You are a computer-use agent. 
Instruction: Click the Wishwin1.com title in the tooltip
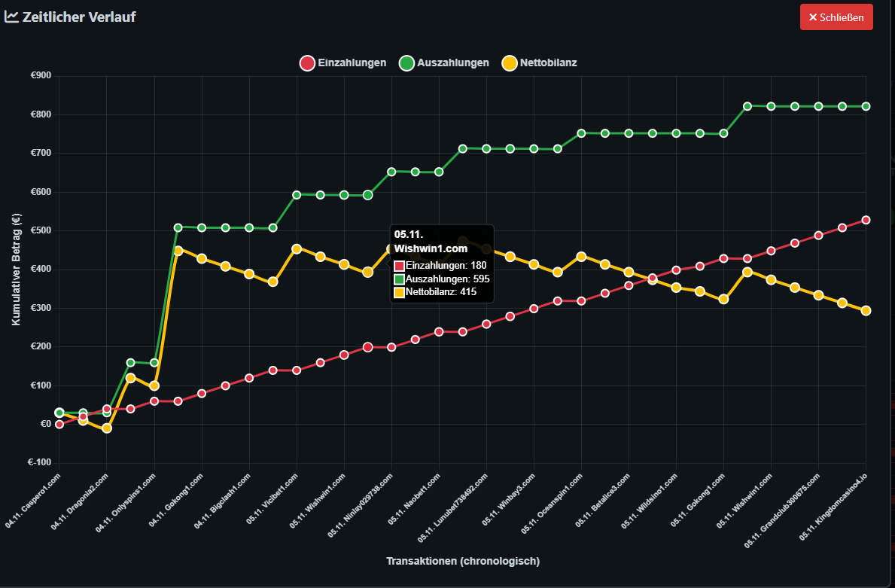click(x=430, y=248)
